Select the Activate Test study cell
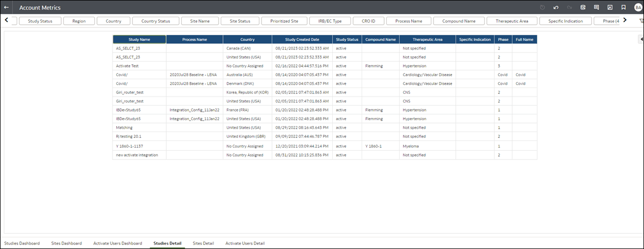Screen dimensions: 644x249 tap(139, 65)
